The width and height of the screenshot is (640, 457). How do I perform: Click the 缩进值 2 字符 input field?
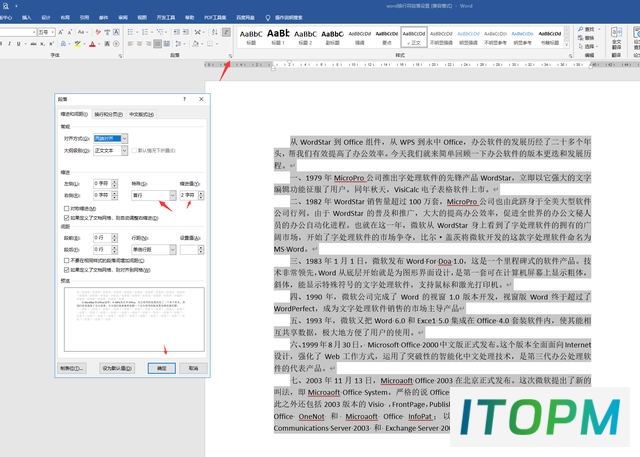pyautogui.click(x=189, y=195)
